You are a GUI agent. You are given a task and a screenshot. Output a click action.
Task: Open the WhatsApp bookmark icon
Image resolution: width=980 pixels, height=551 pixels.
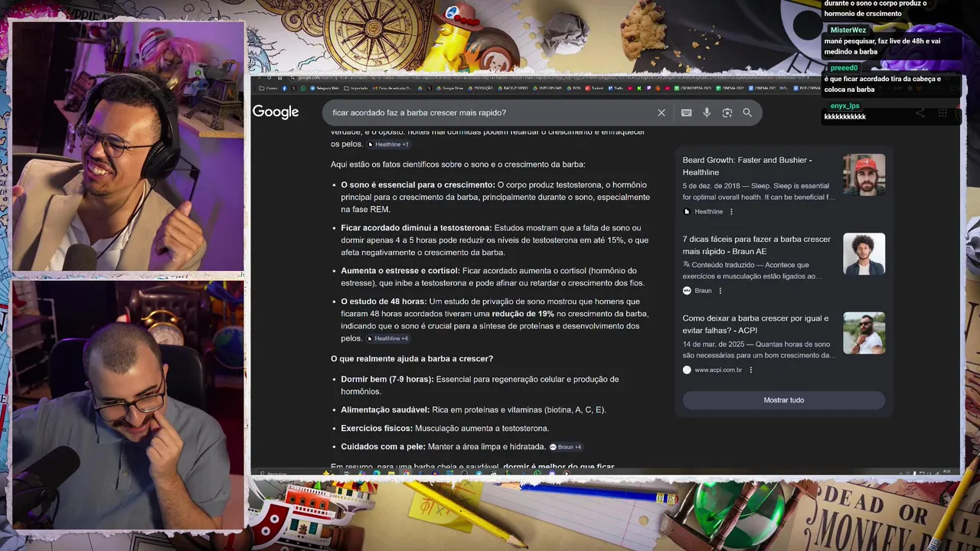pyautogui.click(x=303, y=88)
